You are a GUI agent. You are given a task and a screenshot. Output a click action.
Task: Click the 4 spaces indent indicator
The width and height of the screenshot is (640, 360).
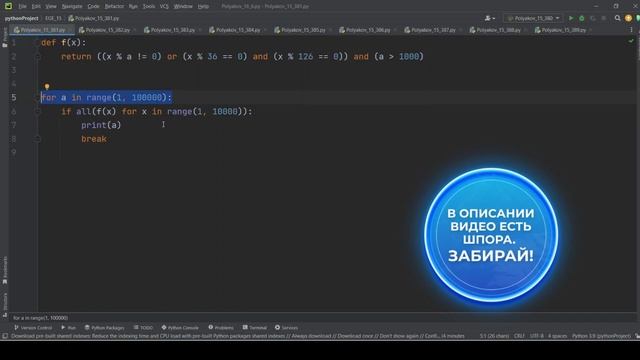pos(557,336)
